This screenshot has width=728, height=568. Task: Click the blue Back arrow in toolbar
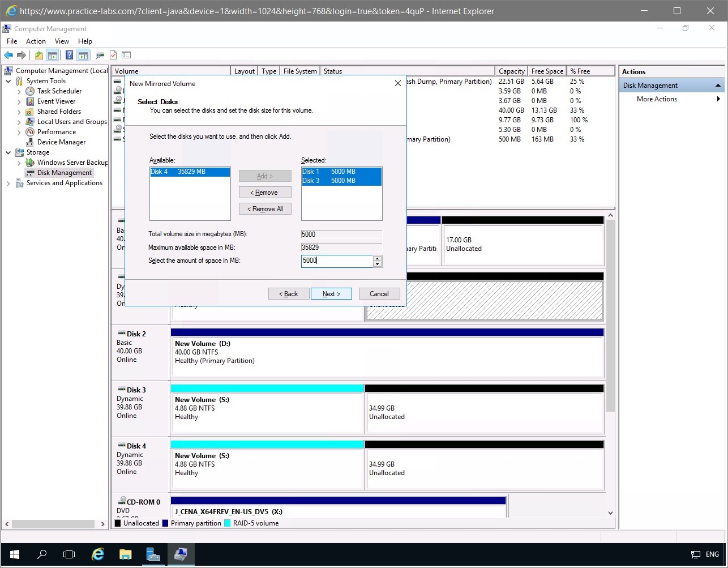pos(8,55)
